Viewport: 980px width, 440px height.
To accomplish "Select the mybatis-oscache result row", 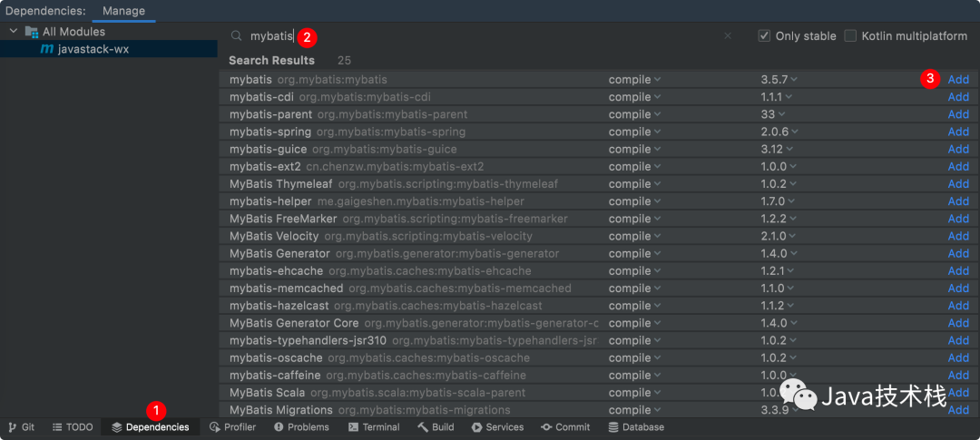I will (597, 358).
